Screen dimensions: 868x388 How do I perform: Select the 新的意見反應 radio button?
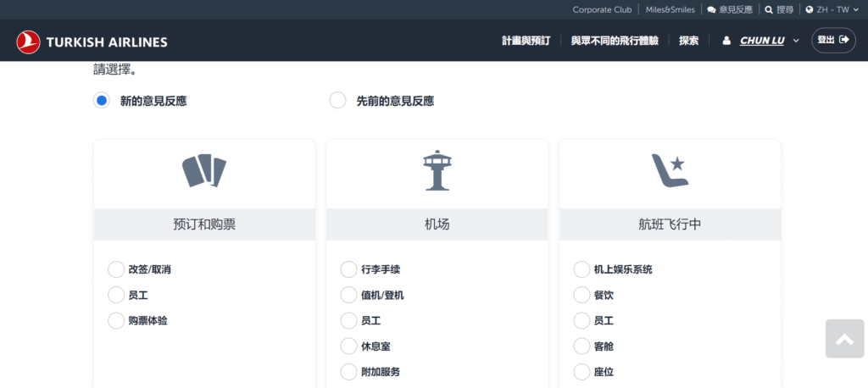coord(102,101)
